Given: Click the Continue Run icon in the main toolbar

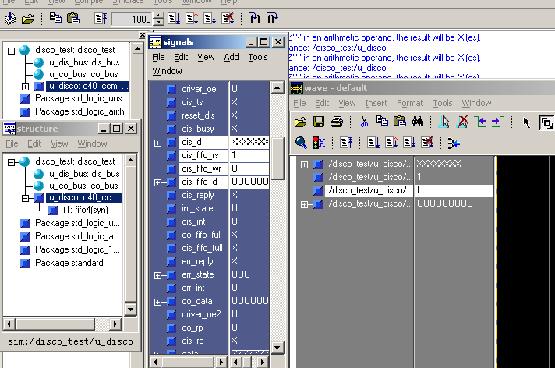Looking at the screenshot, I should (x=192, y=18).
